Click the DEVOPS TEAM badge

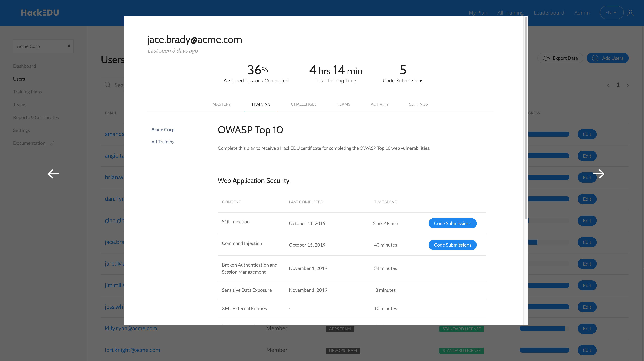pos(343,350)
